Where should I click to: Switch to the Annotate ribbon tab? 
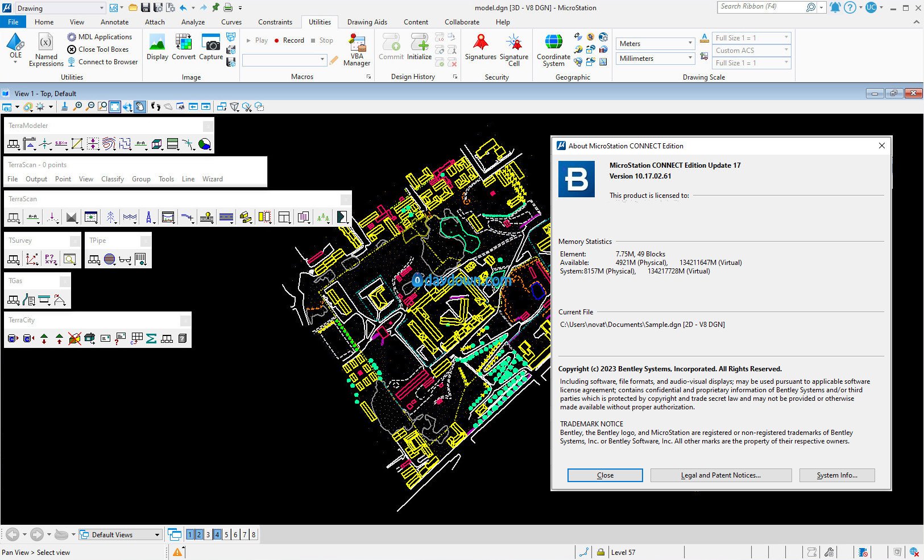click(114, 22)
